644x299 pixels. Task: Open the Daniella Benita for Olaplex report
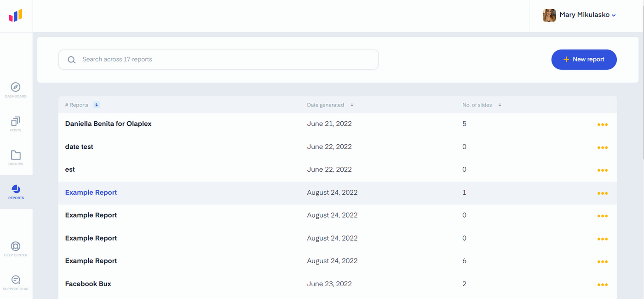(x=108, y=124)
